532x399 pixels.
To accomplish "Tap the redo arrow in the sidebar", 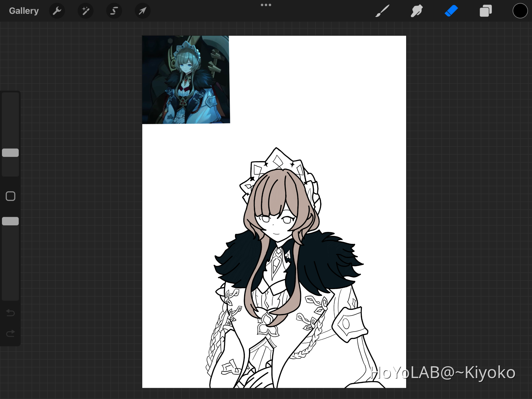I will point(10,333).
